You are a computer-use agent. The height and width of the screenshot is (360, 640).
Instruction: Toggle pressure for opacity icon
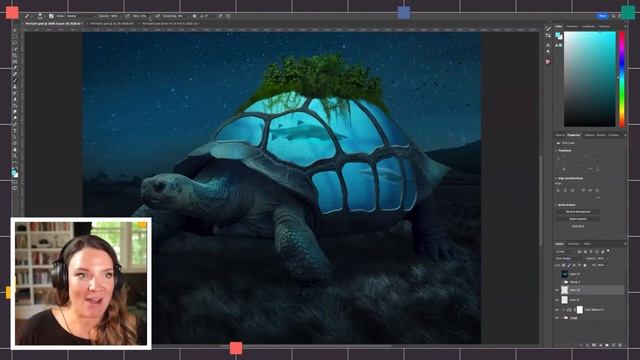127,16
